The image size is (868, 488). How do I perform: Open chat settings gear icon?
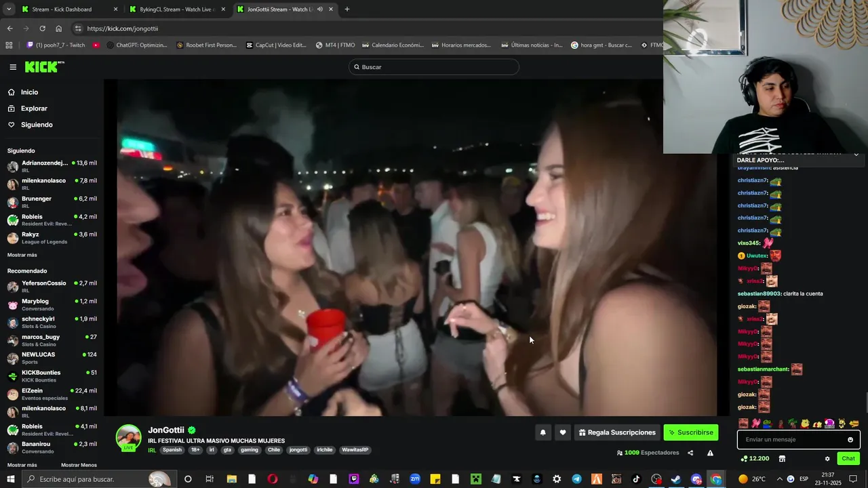click(827, 459)
